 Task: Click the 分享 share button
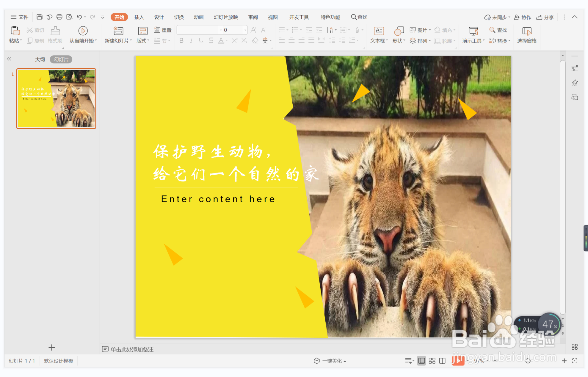point(545,17)
